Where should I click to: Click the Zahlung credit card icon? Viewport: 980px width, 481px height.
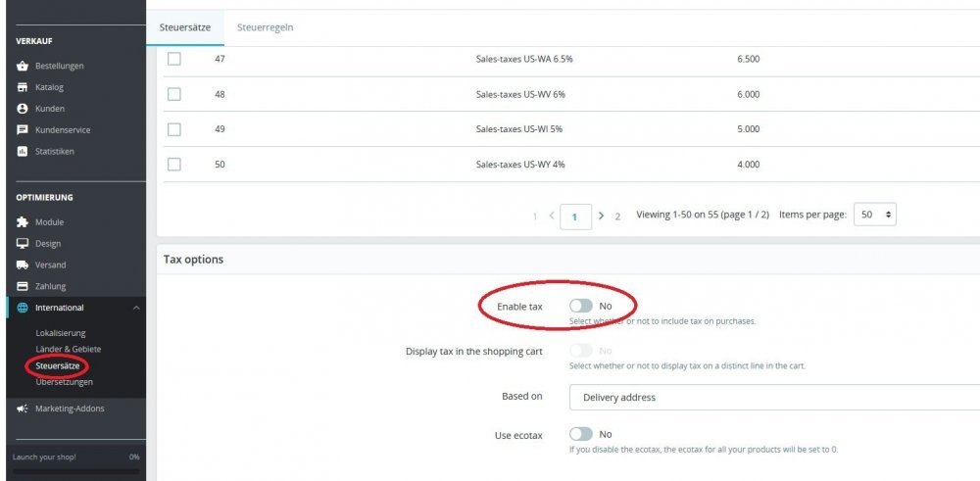coord(22,287)
